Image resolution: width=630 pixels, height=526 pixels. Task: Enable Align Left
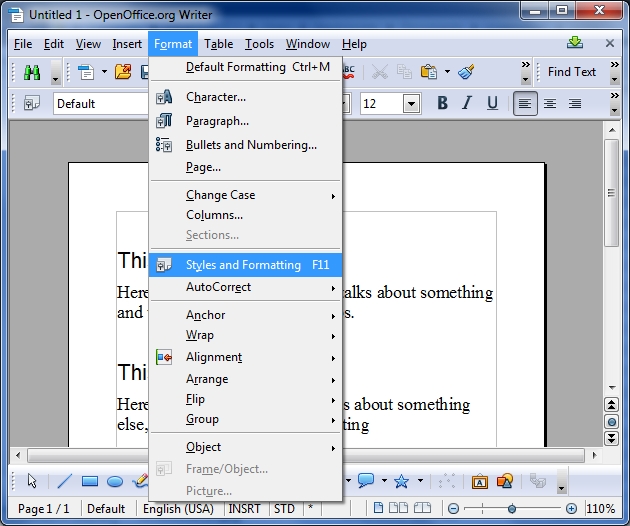[525, 104]
